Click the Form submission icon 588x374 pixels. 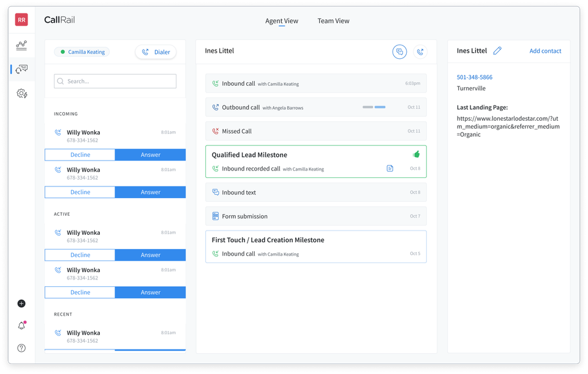coord(215,216)
